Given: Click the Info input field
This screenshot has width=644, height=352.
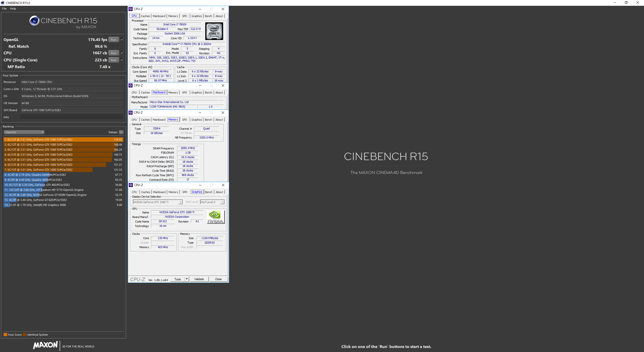Looking at the screenshot, I should 72,117.
